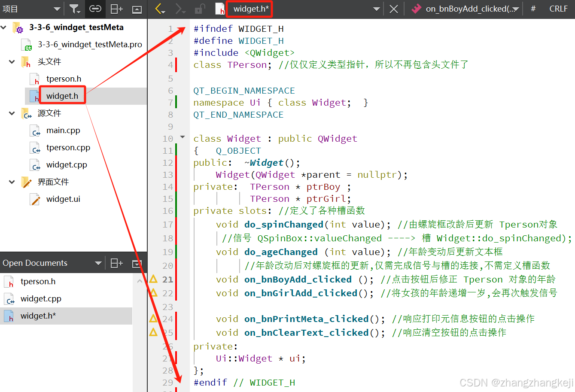This screenshot has width=575, height=392.
Task: Close the projects pane with toolbar icon
Action: click(x=137, y=9)
